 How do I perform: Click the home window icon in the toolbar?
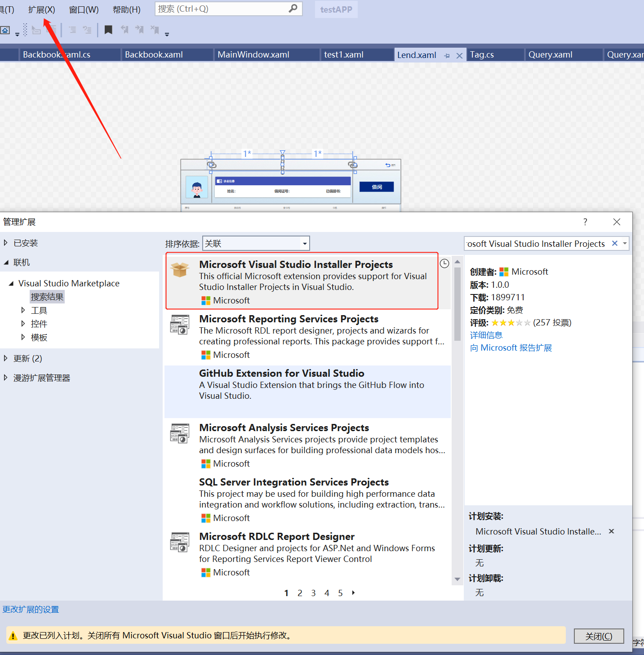[5, 30]
